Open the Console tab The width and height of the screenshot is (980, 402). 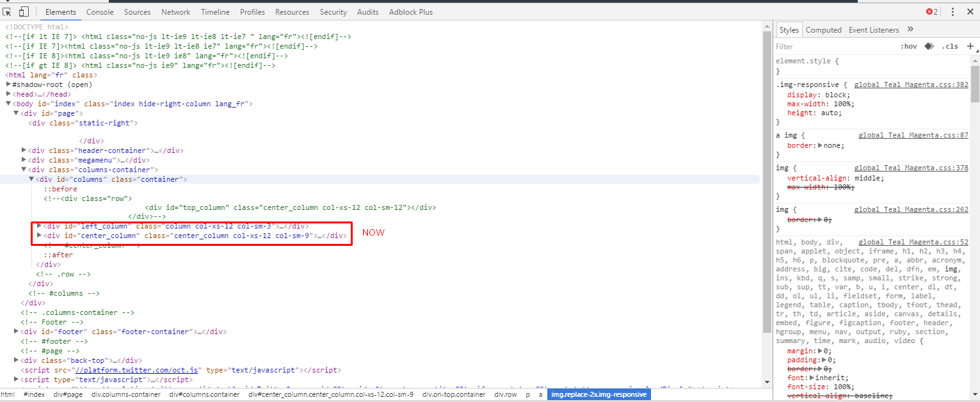click(100, 12)
